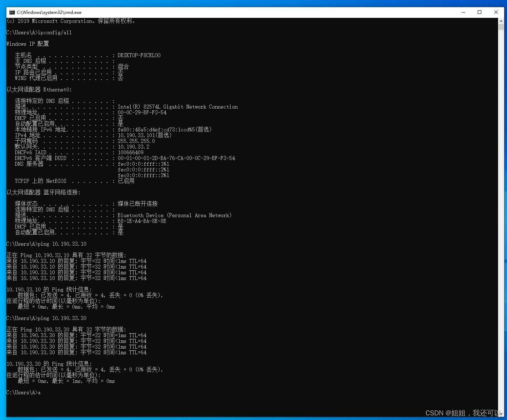507x420 pixels.
Task: Click the 'ipconfig/all' command line
Action: click(39, 32)
